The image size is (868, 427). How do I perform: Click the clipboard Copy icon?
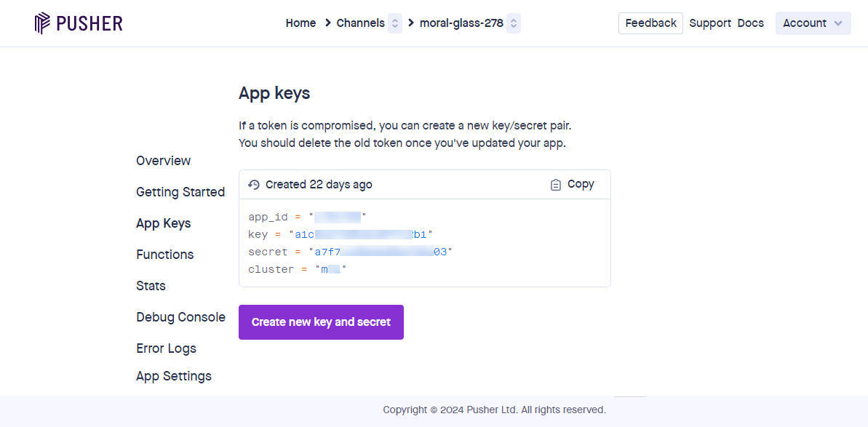tap(556, 185)
